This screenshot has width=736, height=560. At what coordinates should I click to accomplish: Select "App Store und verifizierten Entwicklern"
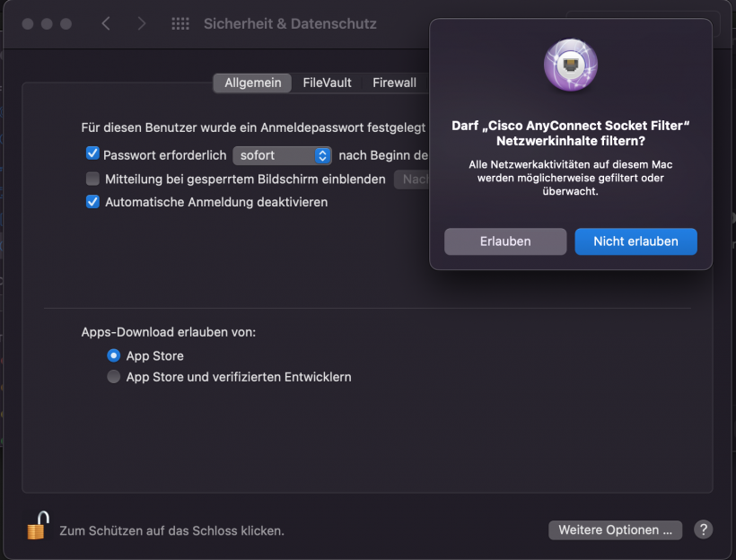click(x=113, y=377)
